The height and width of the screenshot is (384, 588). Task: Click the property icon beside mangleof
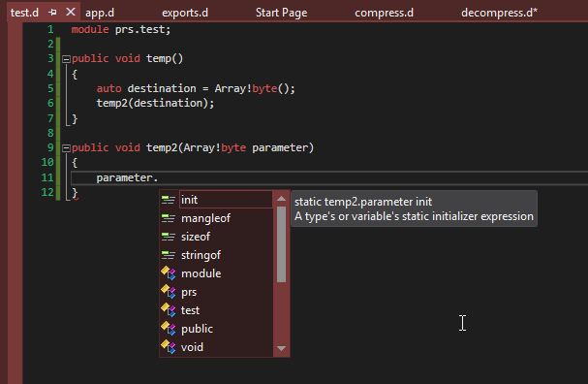point(169,218)
